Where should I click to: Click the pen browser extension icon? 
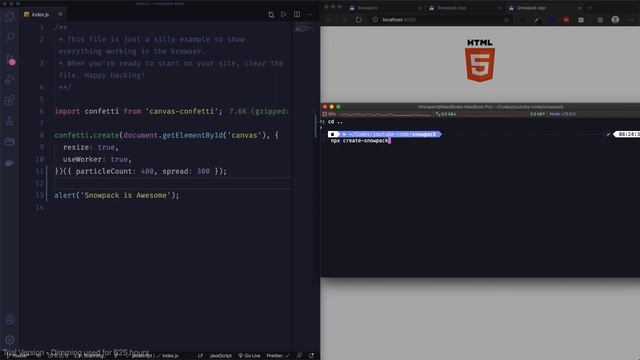point(537,20)
